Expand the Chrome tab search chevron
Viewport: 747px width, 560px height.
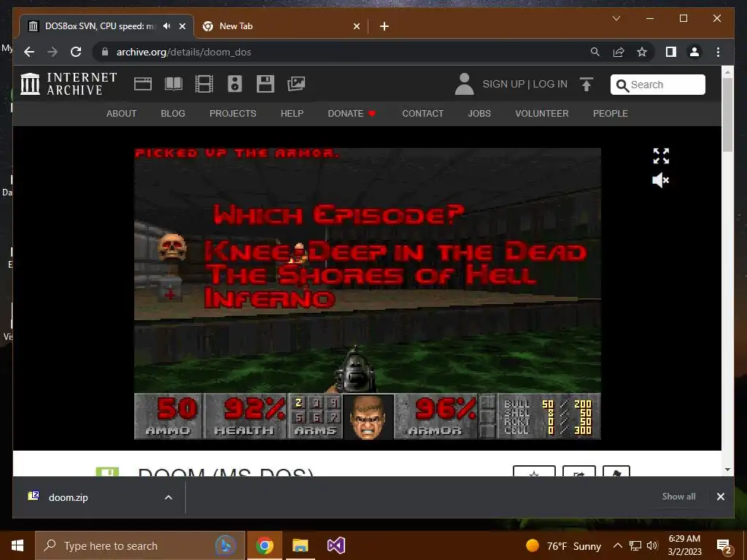pyautogui.click(x=616, y=18)
